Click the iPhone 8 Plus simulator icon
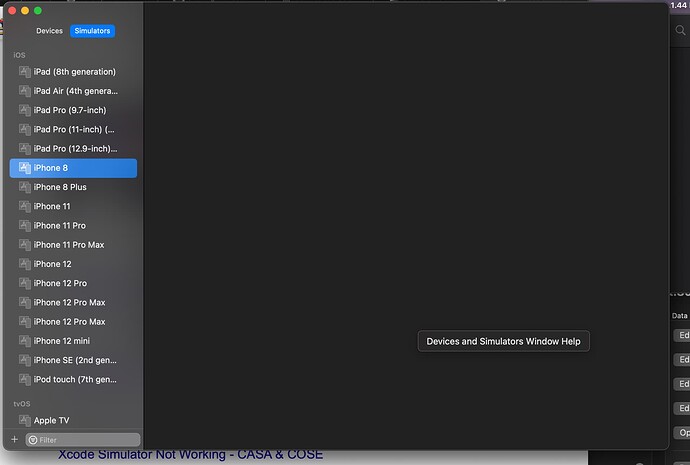 tap(25, 187)
